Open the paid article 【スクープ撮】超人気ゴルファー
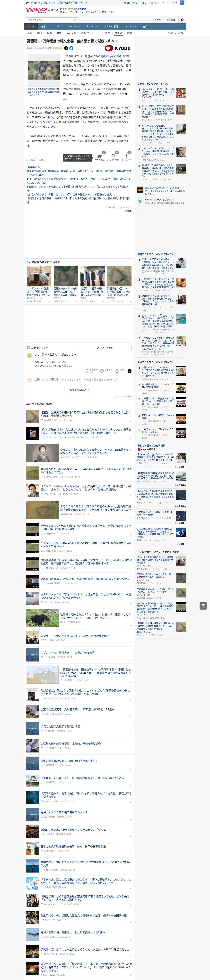The image size is (210, 980). (156, 458)
